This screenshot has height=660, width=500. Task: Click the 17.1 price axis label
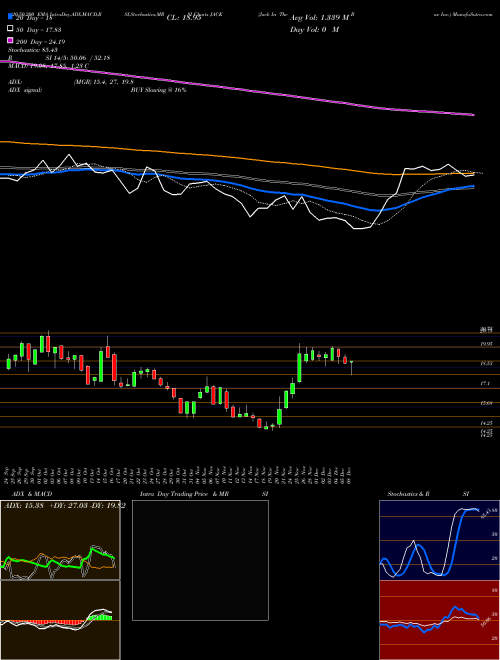(485, 383)
